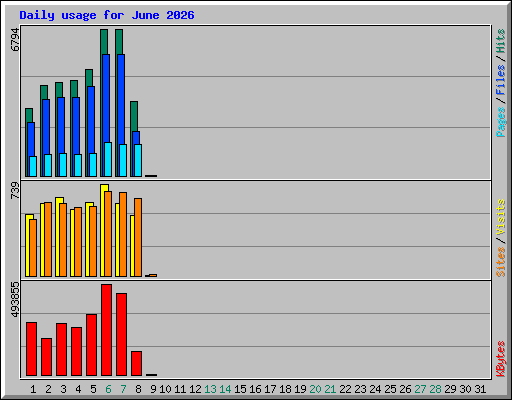The height and width of the screenshot is (400, 512).
Task: Select the orange Sites bar for day 8
Action: 138,237
